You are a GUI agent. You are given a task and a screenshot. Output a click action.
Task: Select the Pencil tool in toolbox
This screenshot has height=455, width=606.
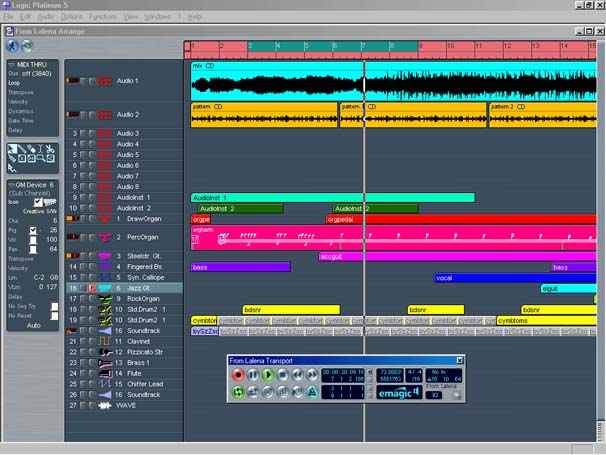click(x=22, y=149)
